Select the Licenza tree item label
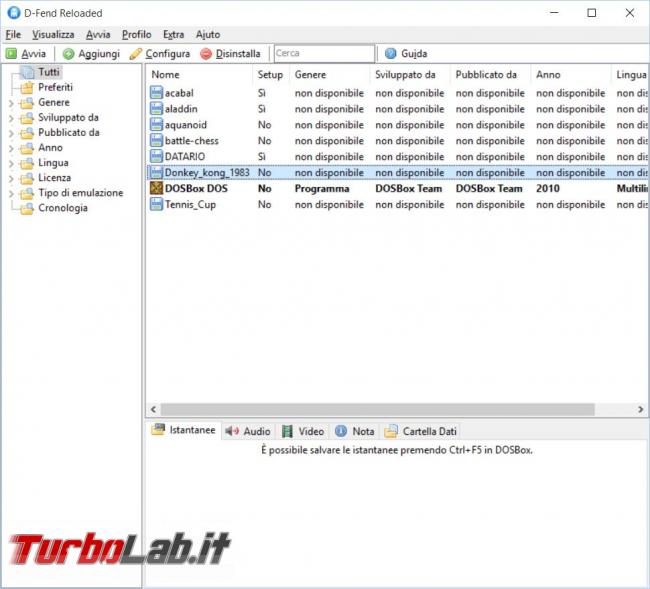The image size is (650, 589). (55, 178)
